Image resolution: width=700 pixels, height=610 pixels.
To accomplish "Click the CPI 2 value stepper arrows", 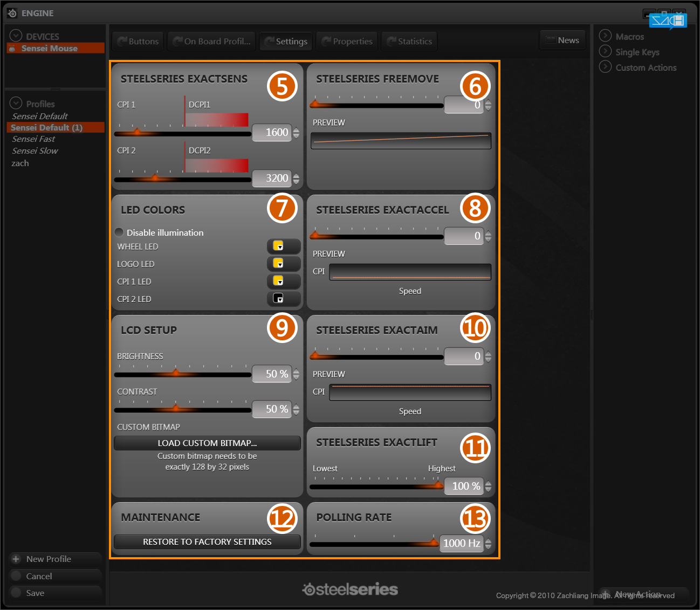I will [296, 179].
